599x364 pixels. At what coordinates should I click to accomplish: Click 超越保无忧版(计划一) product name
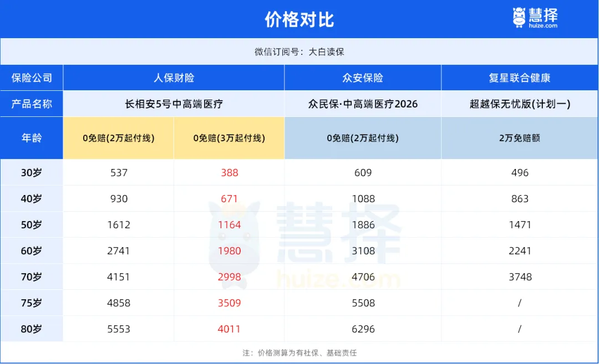coord(520,104)
